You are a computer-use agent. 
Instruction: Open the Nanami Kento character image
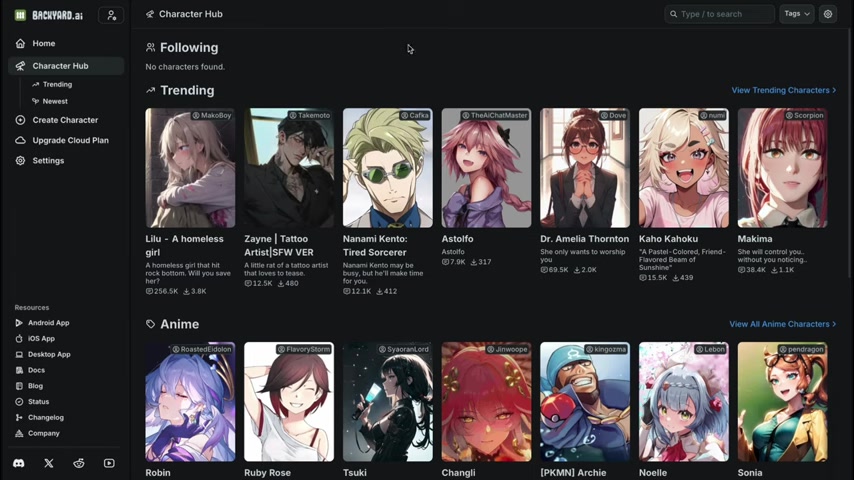387,168
